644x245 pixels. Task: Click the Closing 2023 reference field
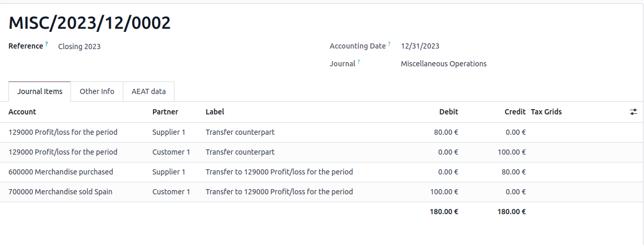point(79,46)
